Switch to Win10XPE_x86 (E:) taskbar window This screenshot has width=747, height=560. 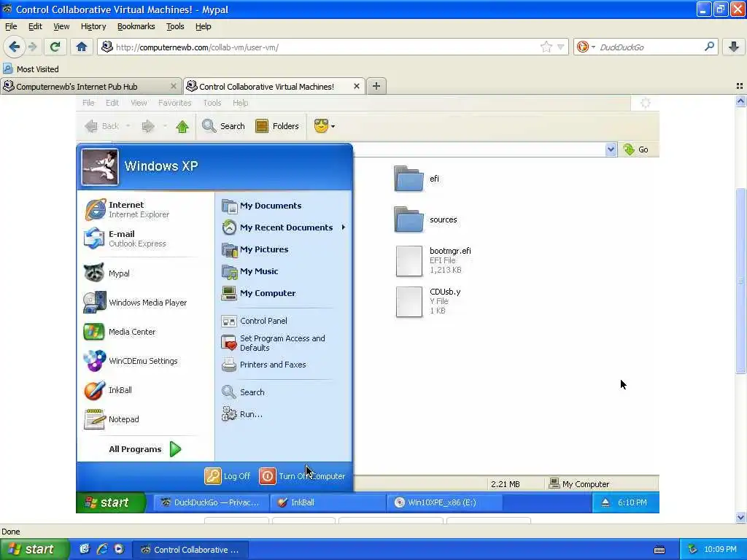(444, 502)
